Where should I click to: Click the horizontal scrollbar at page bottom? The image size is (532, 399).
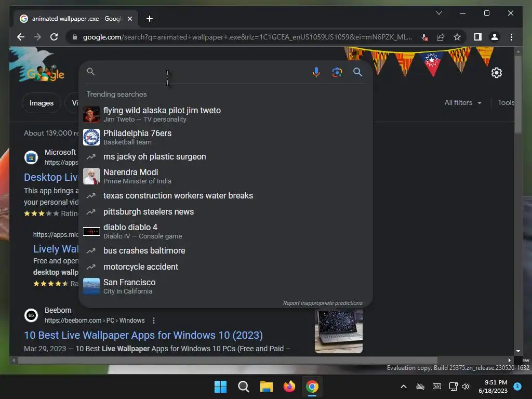click(228, 360)
